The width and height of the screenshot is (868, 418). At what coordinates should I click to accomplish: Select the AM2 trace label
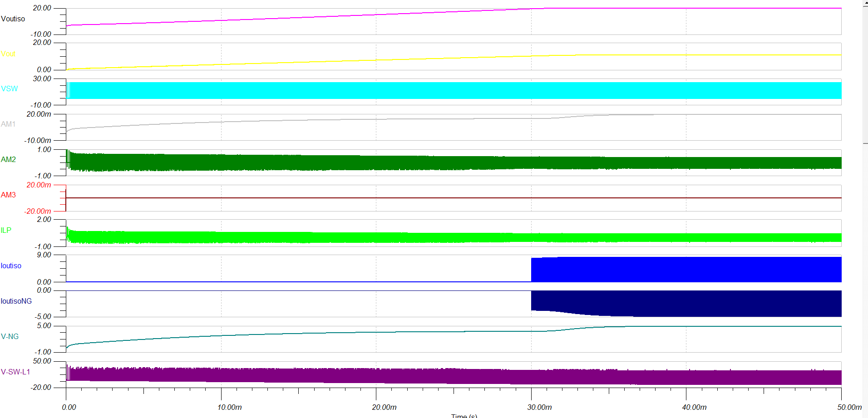coord(8,160)
